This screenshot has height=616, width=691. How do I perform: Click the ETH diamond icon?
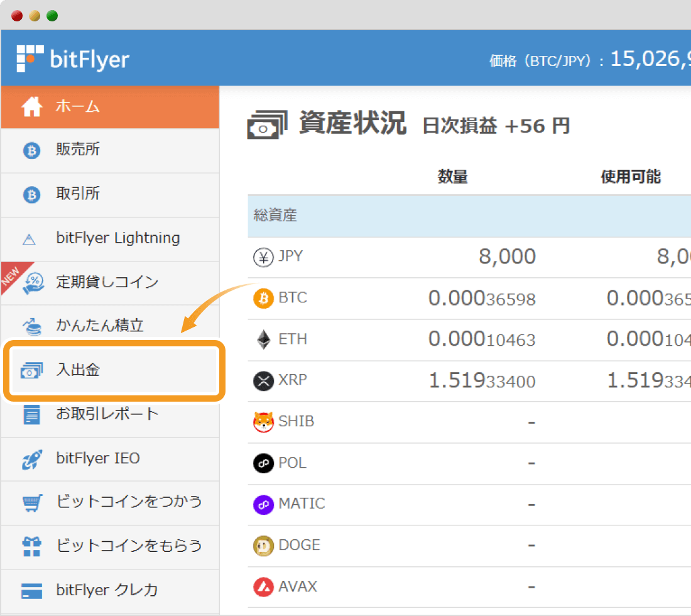(x=263, y=339)
